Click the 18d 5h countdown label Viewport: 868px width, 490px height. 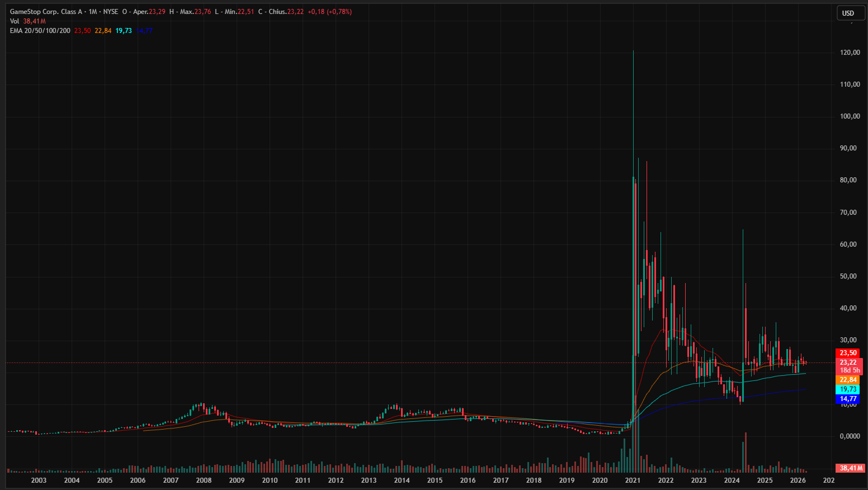(x=850, y=370)
